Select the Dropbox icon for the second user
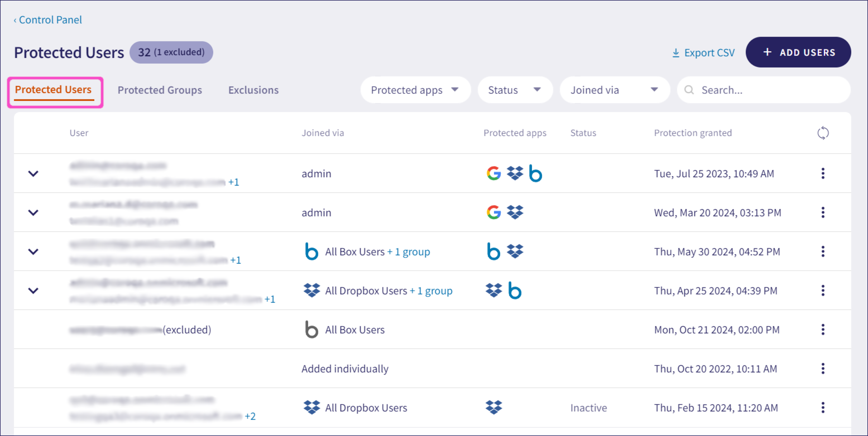868x436 pixels. tap(515, 212)
